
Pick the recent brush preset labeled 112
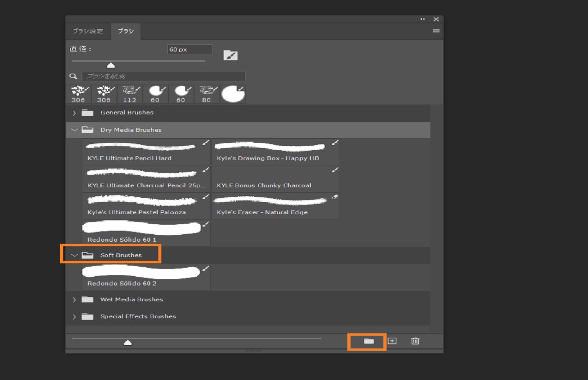130,94
